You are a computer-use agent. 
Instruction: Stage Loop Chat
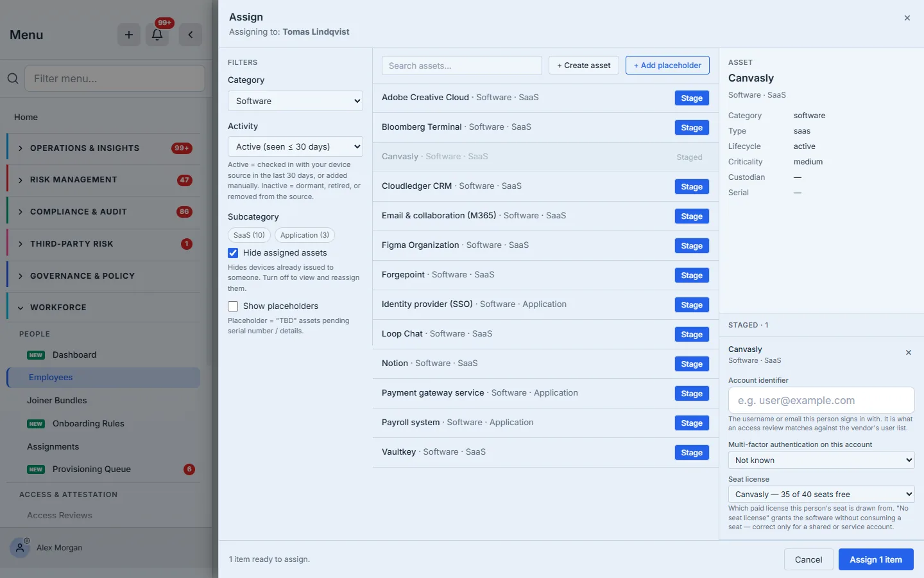pyautogui.click(x=692, y=335)
